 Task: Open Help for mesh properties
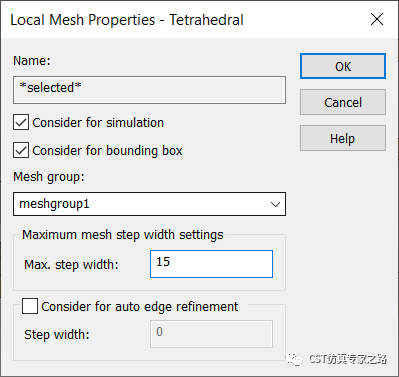tap(343, 138)
